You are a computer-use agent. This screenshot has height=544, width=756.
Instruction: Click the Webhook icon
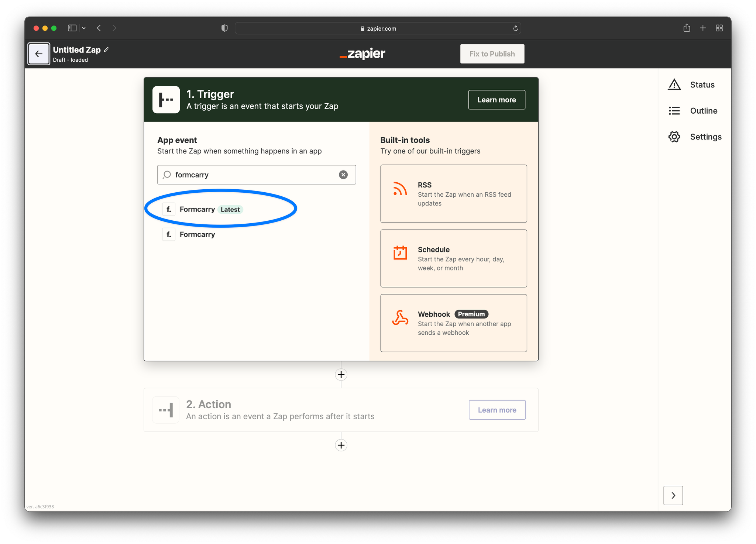pyautogui.click(x=400, y=318)
